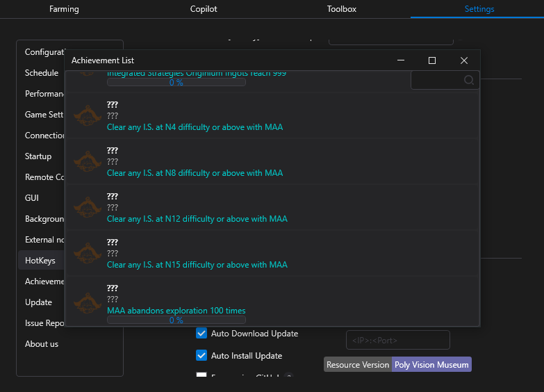Click the N12 difficulty achievement medal icon
544x392 pixels.
(88, 207)
